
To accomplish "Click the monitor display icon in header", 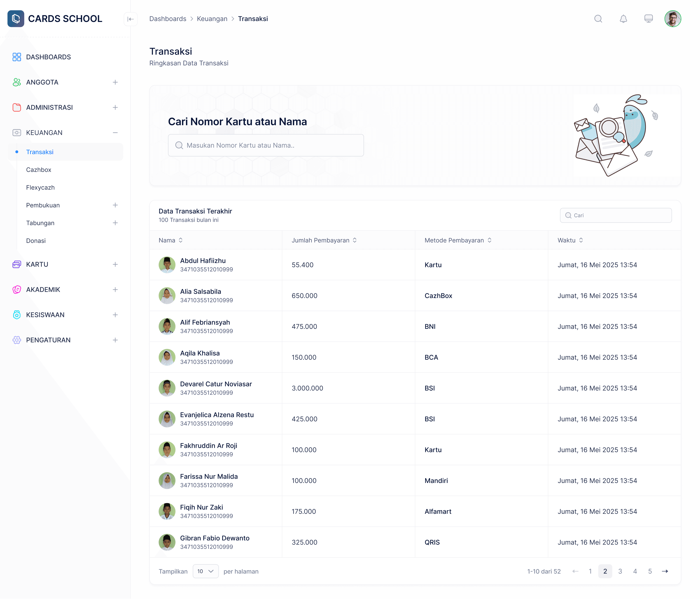I will click(648, 19).
